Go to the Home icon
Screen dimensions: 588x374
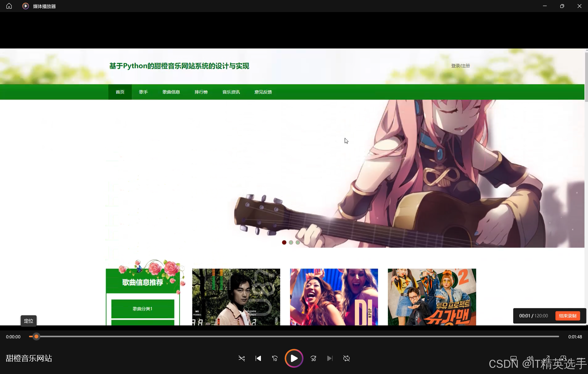point(9,6)
